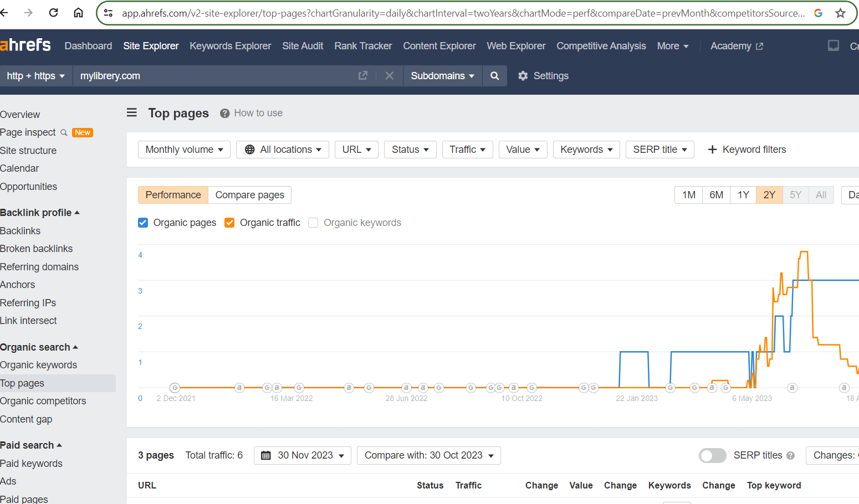The image size is (859, 504).
Task: Click Google update marker near 2 Dec 2021
Action: click(x=175, y=388)
